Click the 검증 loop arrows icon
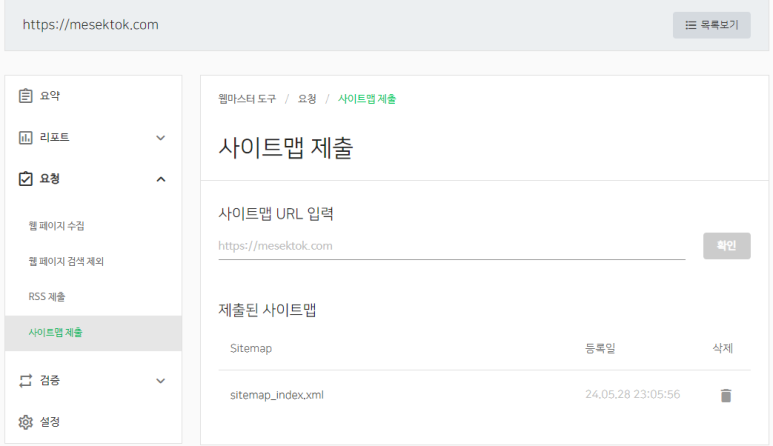This screenshot has width=773, height=446. 26,380
